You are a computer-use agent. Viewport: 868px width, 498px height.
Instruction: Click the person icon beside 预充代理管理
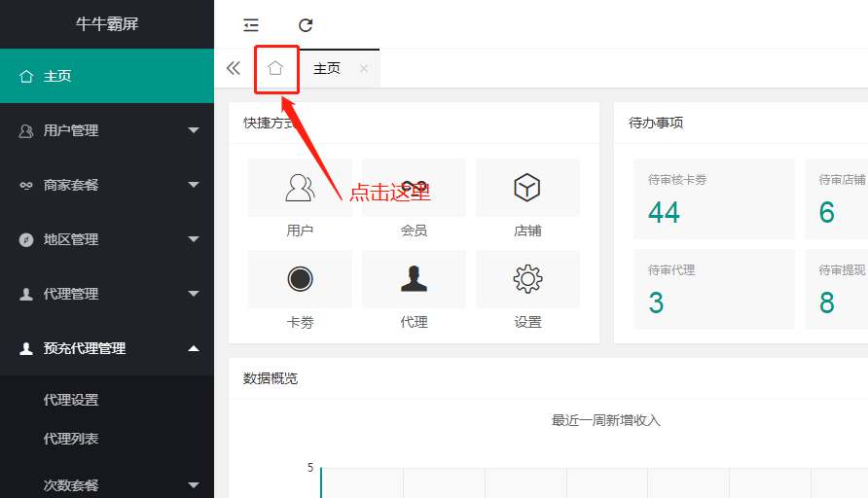point(26,348)
